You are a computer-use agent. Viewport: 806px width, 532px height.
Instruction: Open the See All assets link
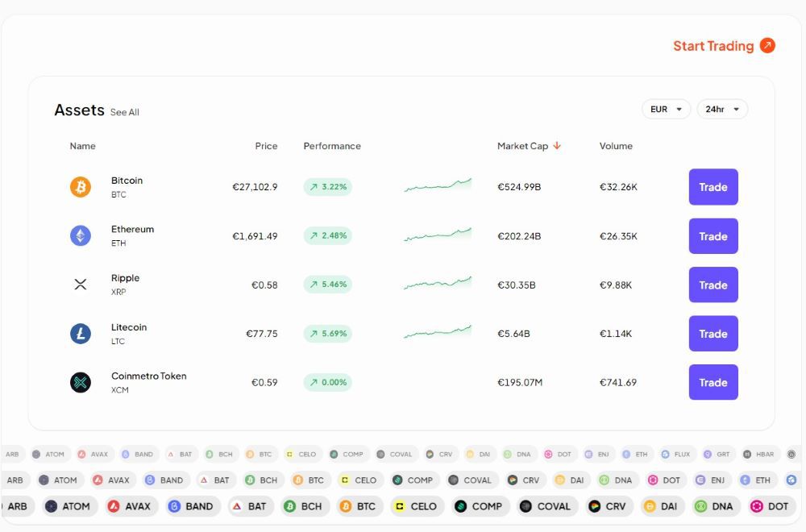124,112
